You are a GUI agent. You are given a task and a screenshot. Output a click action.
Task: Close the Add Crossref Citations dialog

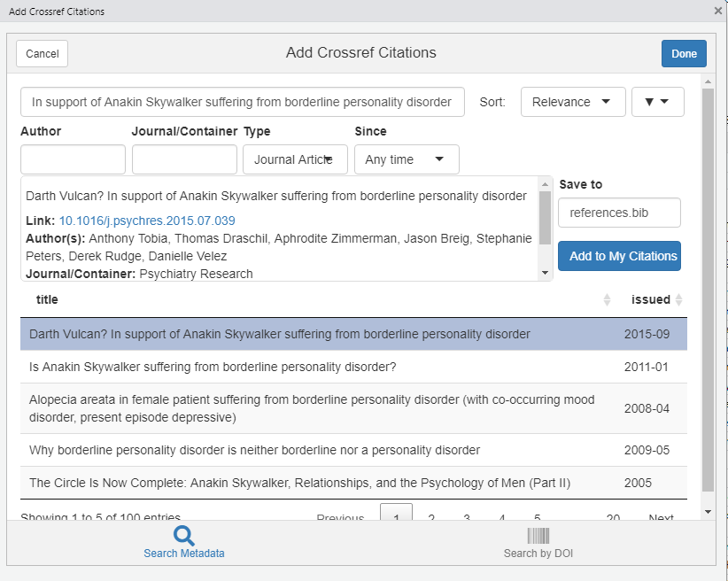(x=717, y=11)
